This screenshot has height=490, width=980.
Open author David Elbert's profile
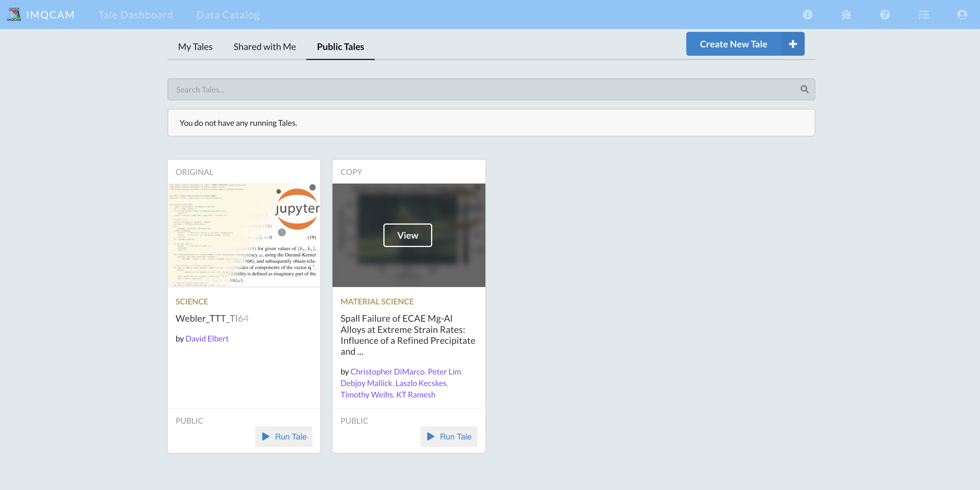(207, 338)
